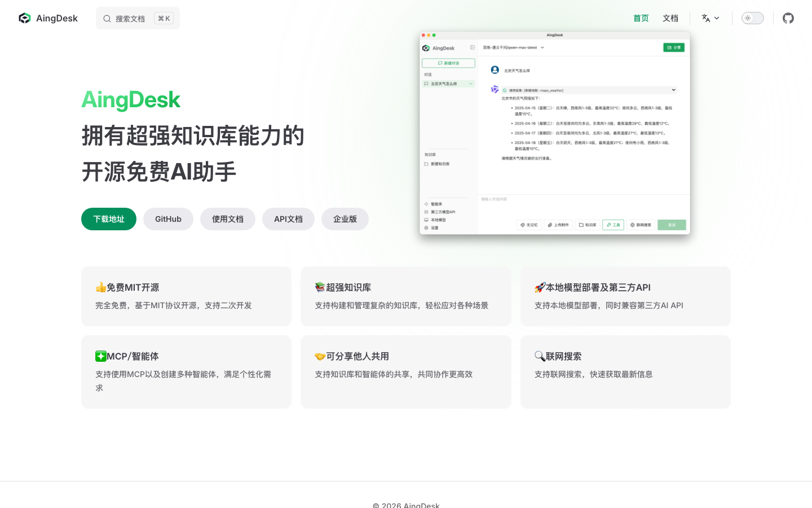Click the text 支持本地模型部署，同时兼容第三方AI API
Screen dimensions: 812x508
click(x=609, y=305)
